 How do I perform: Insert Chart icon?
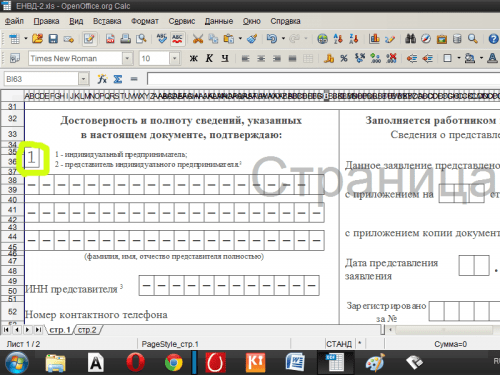pos(374,39)
